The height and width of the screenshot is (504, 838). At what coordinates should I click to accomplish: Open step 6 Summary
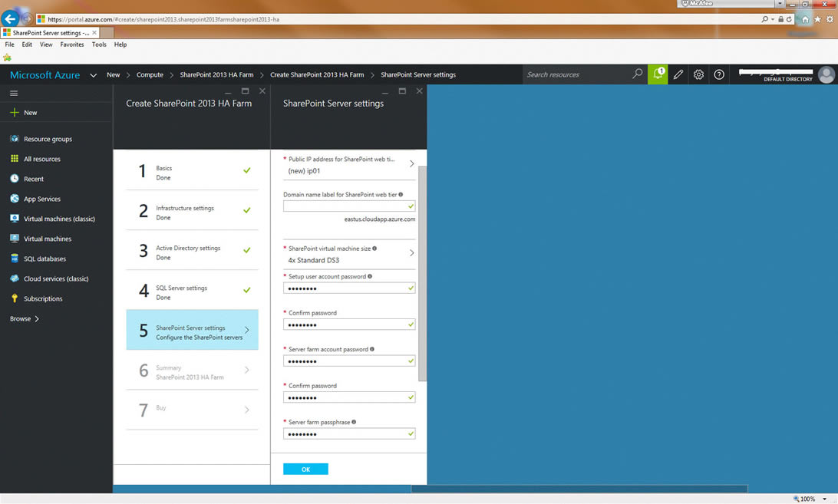click(x=192, y=370)
